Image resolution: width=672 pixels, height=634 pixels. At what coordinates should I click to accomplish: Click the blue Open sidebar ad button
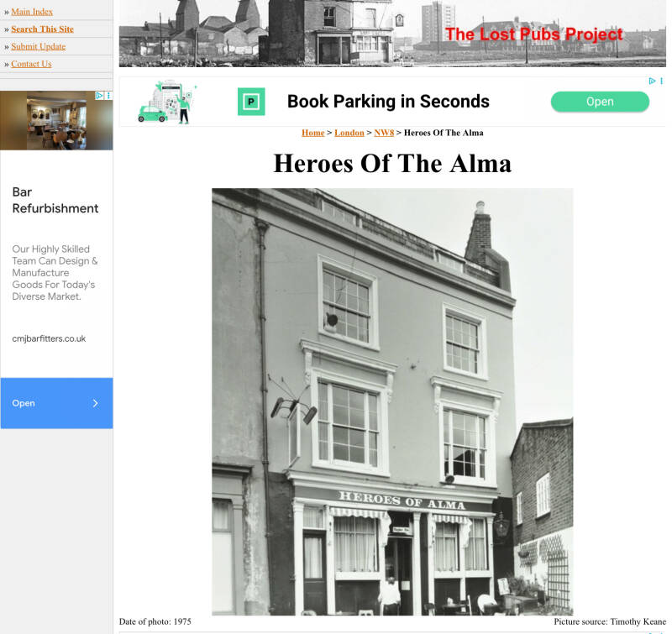point(56,403)
